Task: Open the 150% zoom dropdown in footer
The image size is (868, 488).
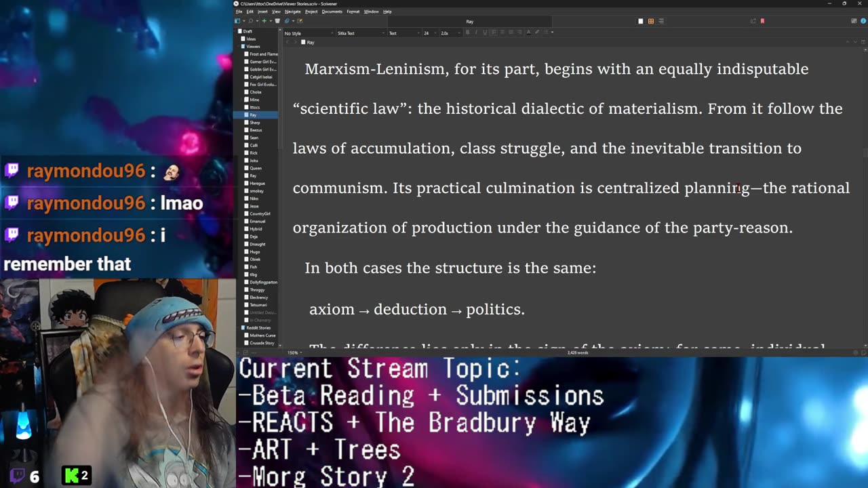Action: [296, 352]
